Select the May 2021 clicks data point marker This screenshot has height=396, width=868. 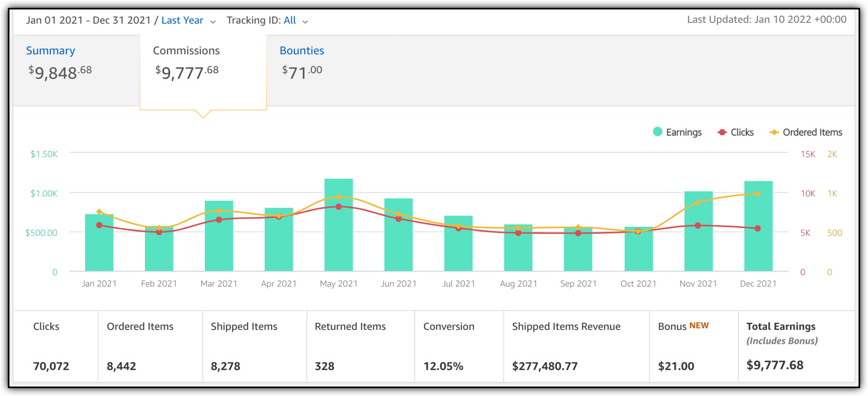coord(338,206)
